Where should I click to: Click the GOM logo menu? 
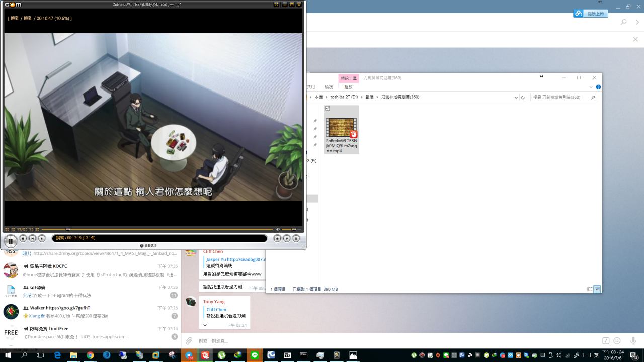[13, 4]
